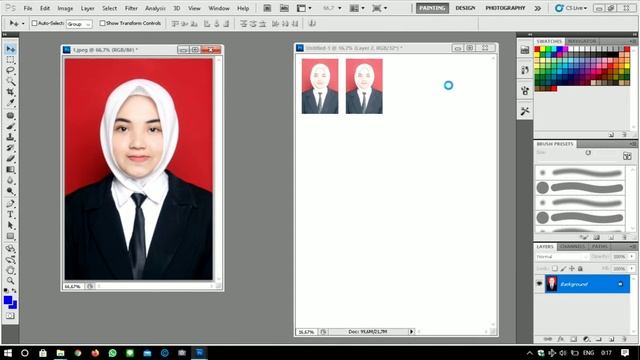Select the Lasso tool
The image size is (640, 360).
10,70
